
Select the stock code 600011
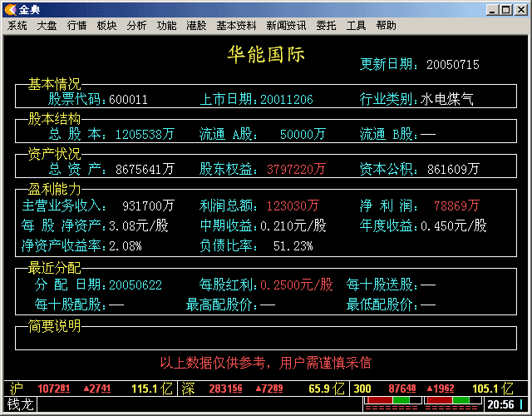[x=128, y=100]
